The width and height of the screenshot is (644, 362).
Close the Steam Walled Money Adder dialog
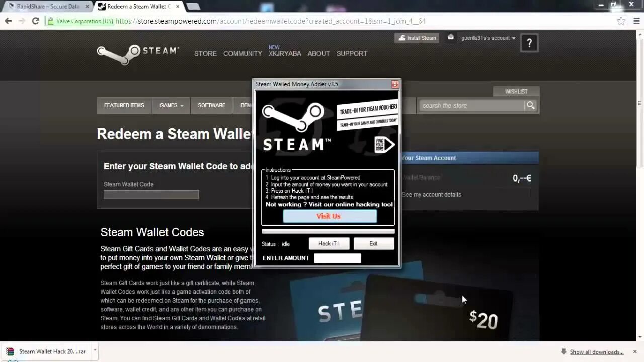coord(395,84)
